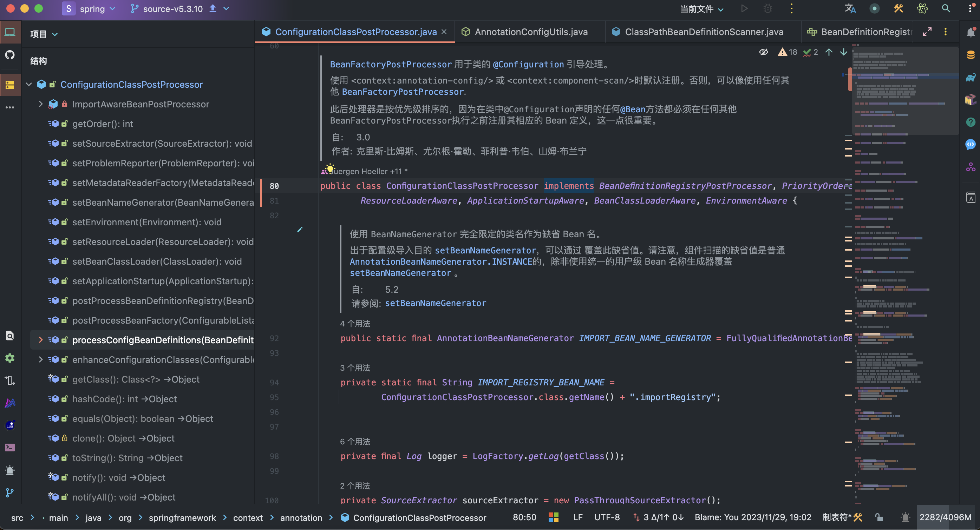
Task: Switch to the AnnotationConfigUtils.java tab
Action: click(531, 32)
